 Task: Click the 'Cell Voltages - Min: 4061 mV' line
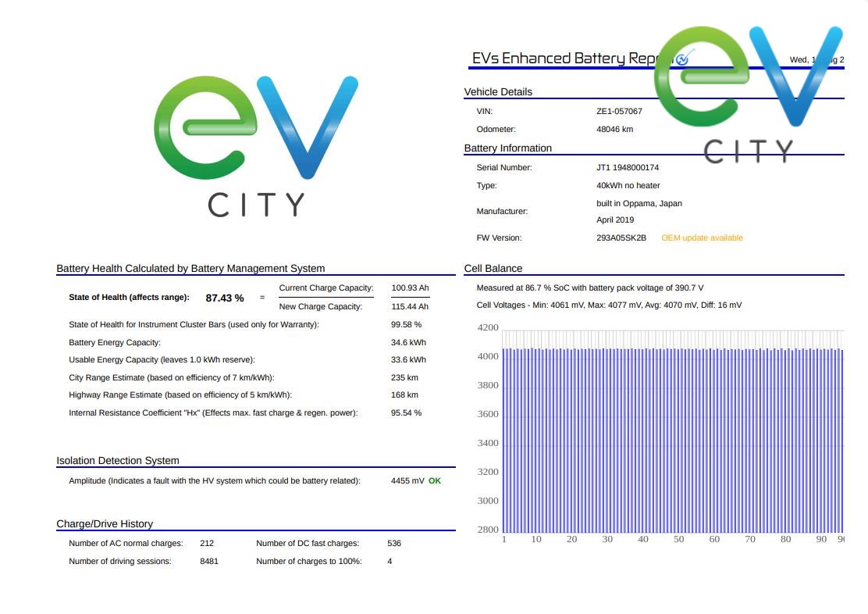(609, 305)
